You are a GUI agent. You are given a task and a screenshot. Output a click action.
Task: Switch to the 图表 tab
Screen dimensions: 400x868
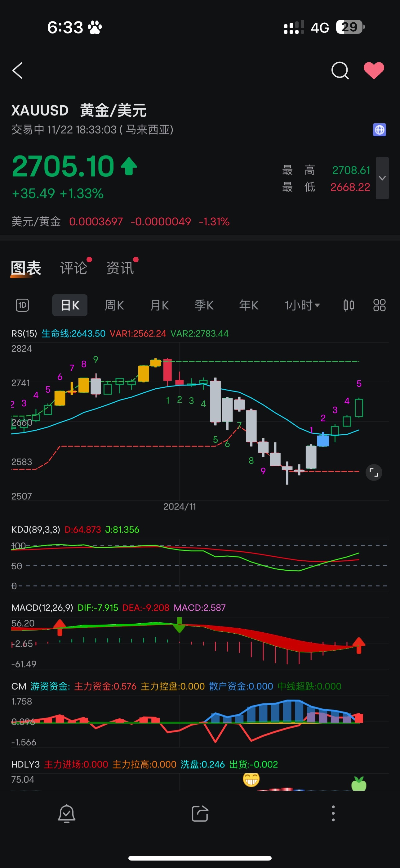pos(26,268)
